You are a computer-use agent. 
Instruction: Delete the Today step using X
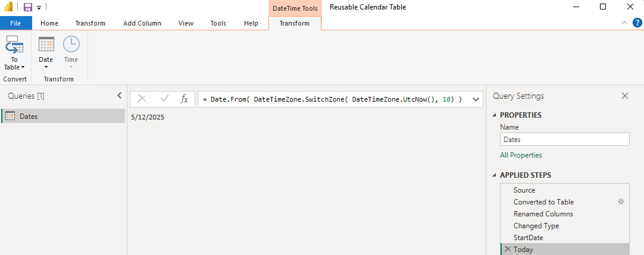(x=507, y=250)
